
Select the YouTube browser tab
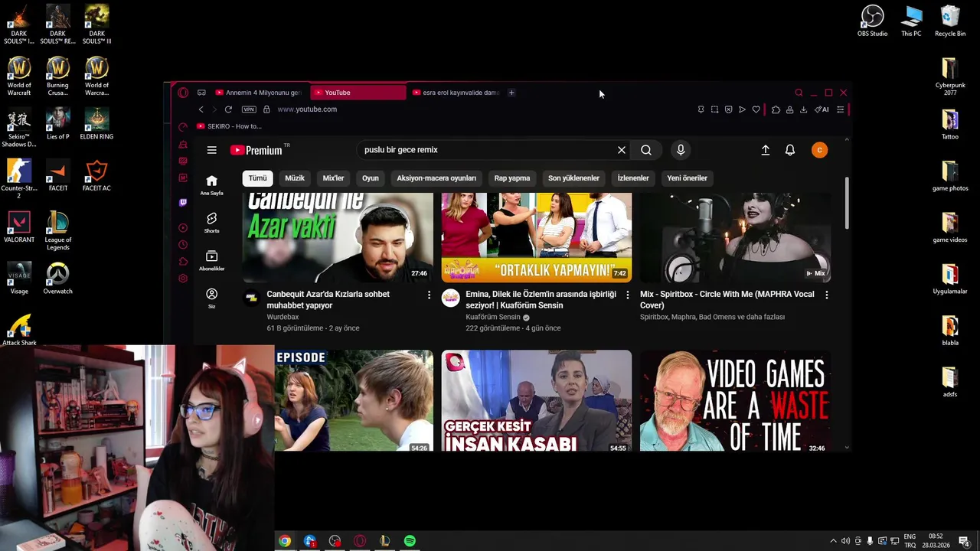click(x=358, y=93)
